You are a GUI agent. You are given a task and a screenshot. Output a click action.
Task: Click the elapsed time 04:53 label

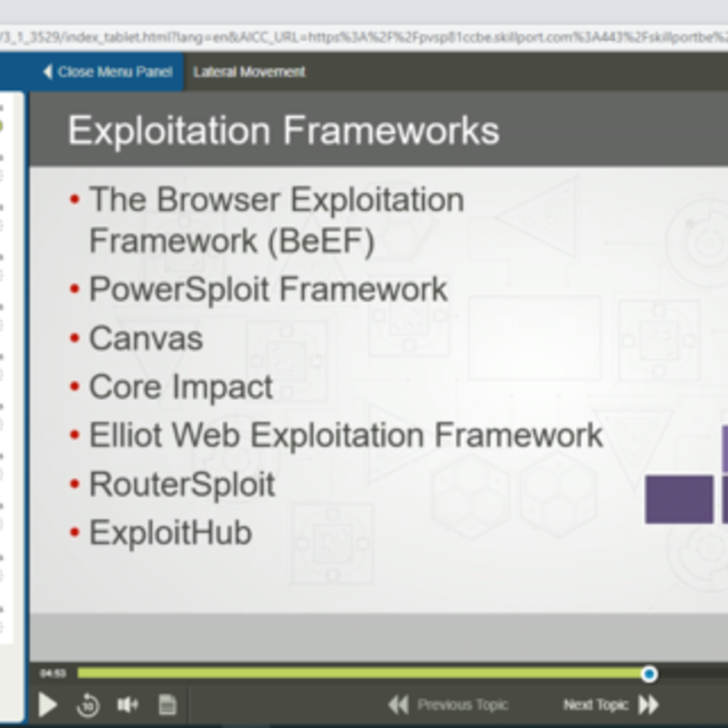coord(53,673)
